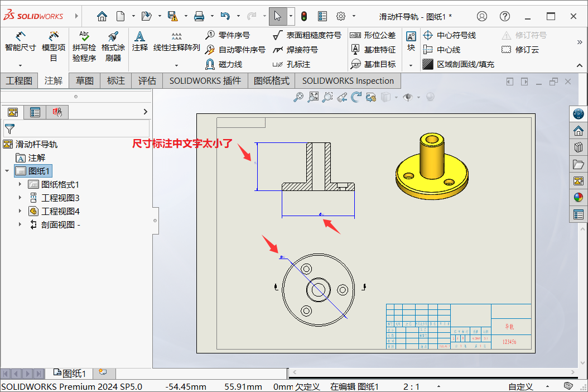
Task: Open the Options gear icon
Action: [340, 16]
